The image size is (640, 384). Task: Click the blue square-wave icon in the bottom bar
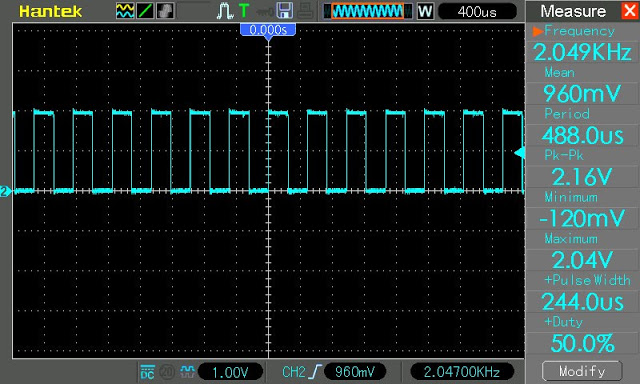pyautogui.click(x=187, y=371)
